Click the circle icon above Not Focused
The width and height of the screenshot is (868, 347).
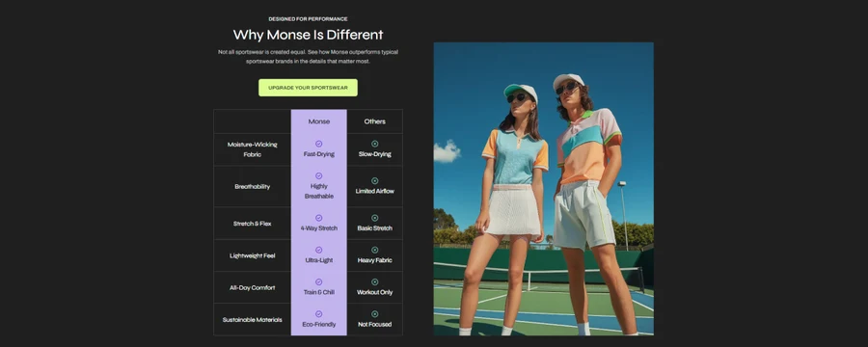coord(375,314)
